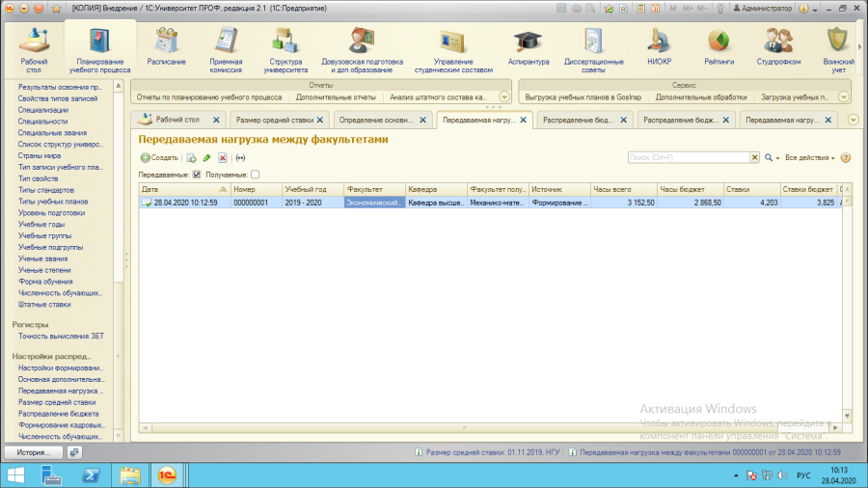Expand the Сервис panel dropdown arrow
This screenshot has width=868, height=488.
(843, 96)
